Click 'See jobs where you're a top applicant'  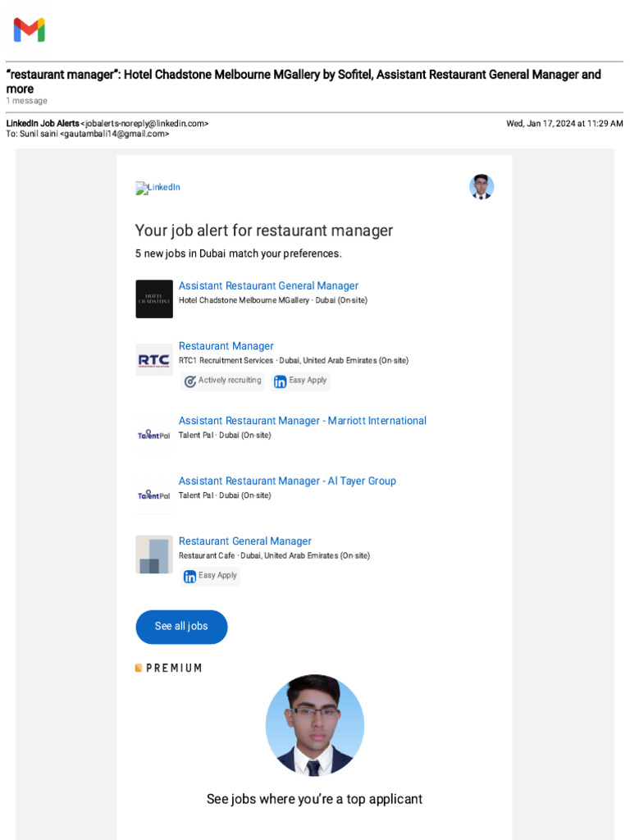314,799
